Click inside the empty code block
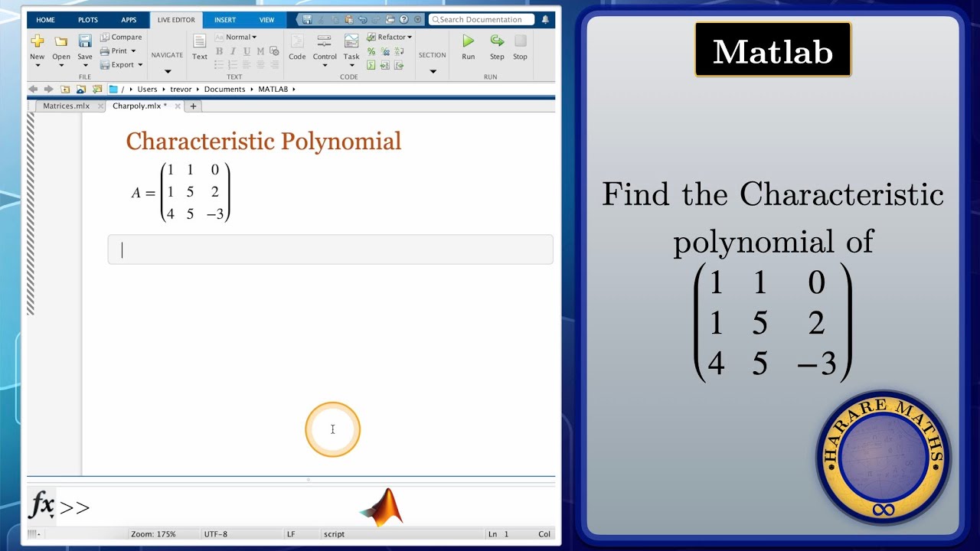 pyautogui.click(x=331, y=249)
